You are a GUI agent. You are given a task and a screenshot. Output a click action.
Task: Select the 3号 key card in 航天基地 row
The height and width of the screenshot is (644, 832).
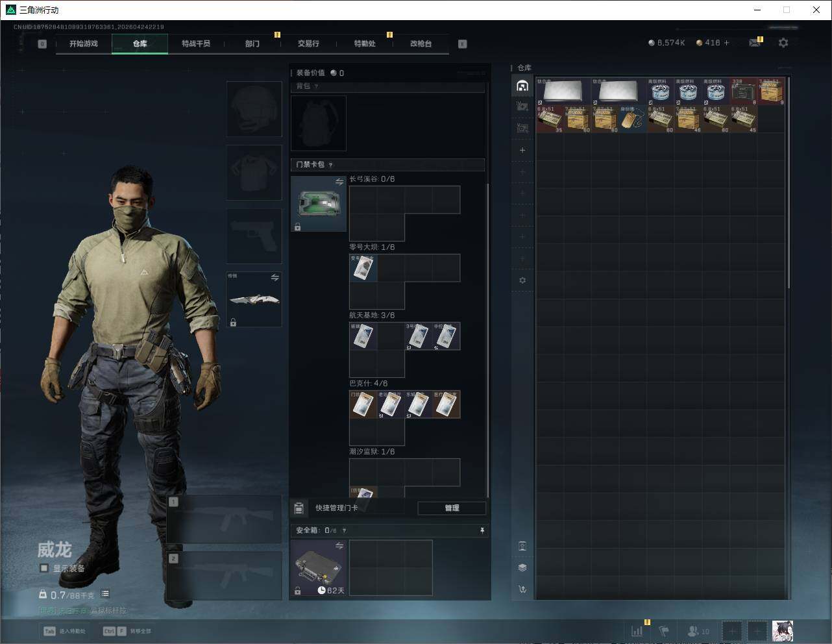click(419, 336)
